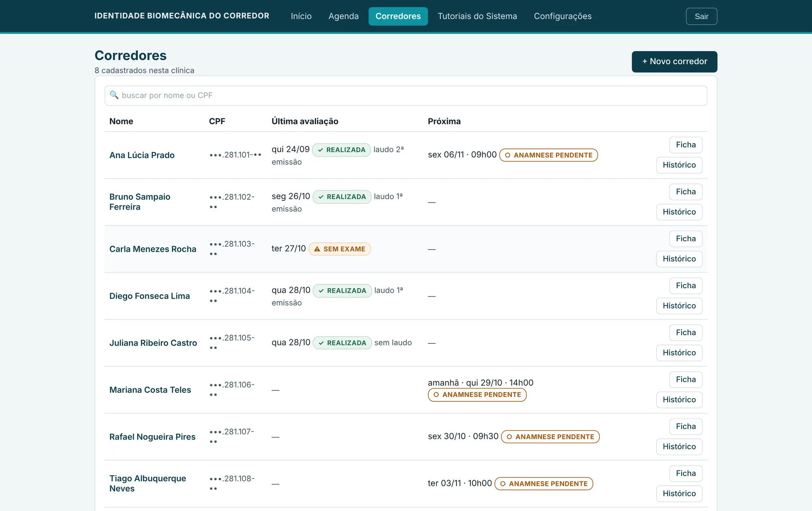The width and height of the screenshot is (812, 511).
Task: Open Ficha for Bruno Sampaio Ferreira
Action: point(686,192)
